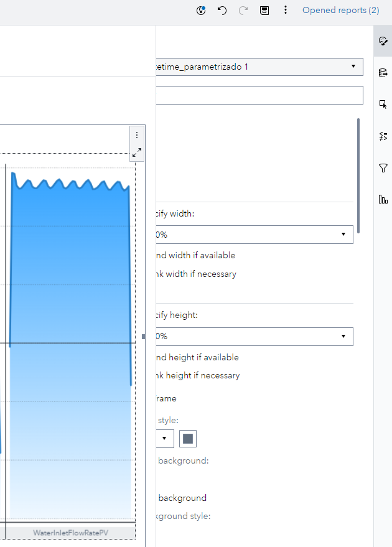Open the Filters pane

point(383,168)
